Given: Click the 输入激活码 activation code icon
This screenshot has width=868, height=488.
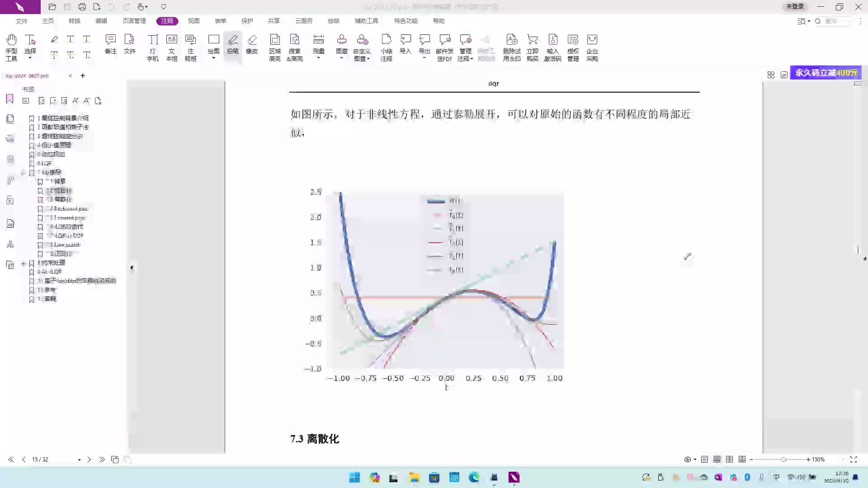Looking at the screenshot, I should (552, 47).
